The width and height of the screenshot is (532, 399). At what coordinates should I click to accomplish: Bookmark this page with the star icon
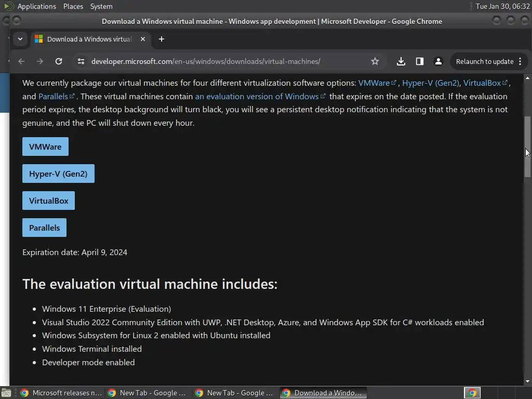(375, 61)
